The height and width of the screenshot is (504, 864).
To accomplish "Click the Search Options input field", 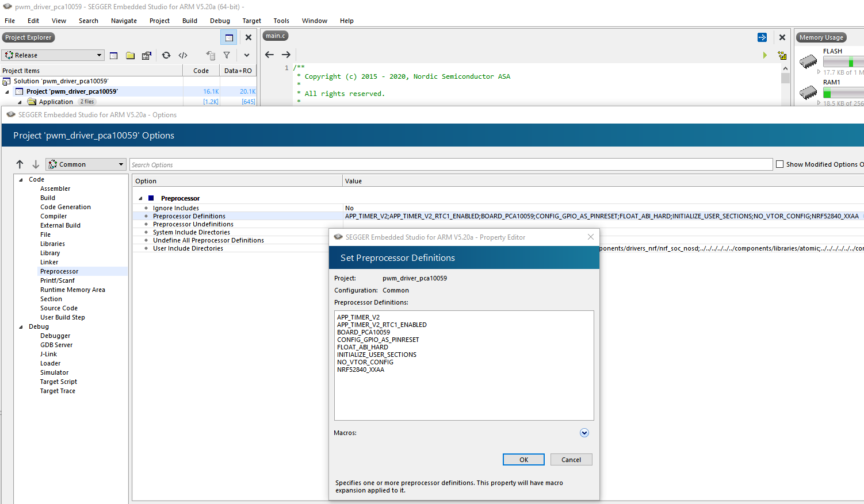I will pyautogui.click(x=451, y=164).
